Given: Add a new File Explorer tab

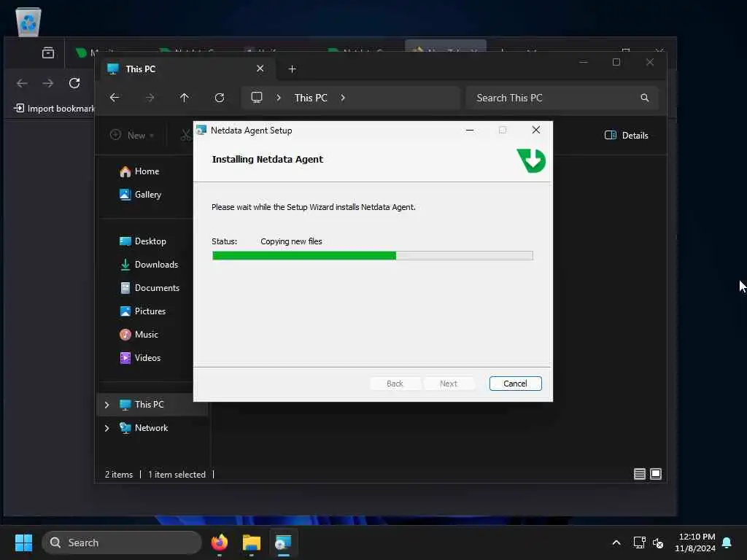Looking at the screenshot, I should [292, 69].
